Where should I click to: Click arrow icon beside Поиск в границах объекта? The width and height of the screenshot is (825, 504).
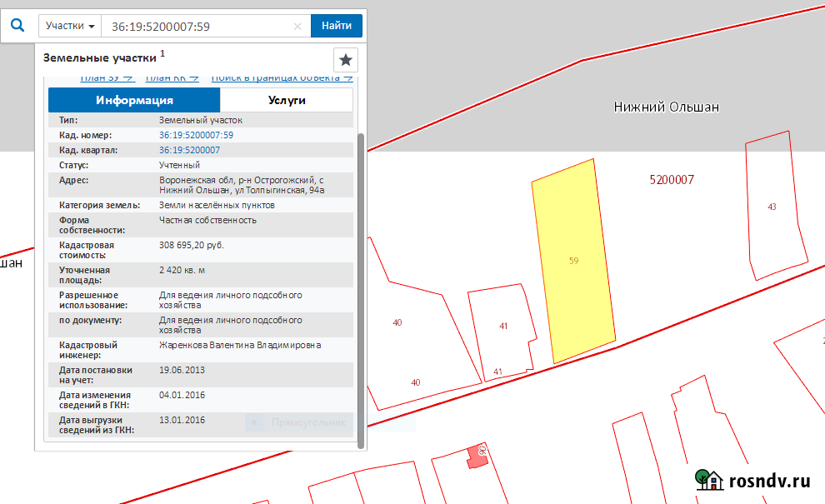(347, 75)
